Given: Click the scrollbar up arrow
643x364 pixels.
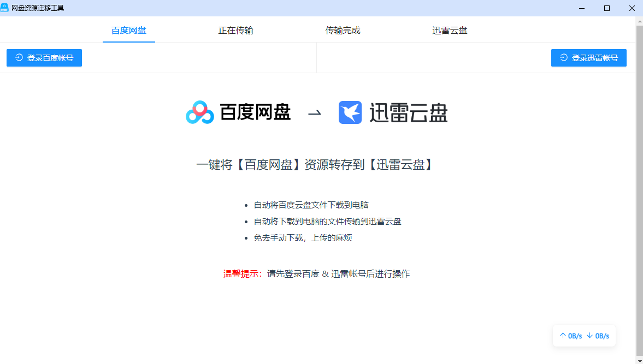Looking at the screenshot, I should pyautogui.click(x=638, y=20).
